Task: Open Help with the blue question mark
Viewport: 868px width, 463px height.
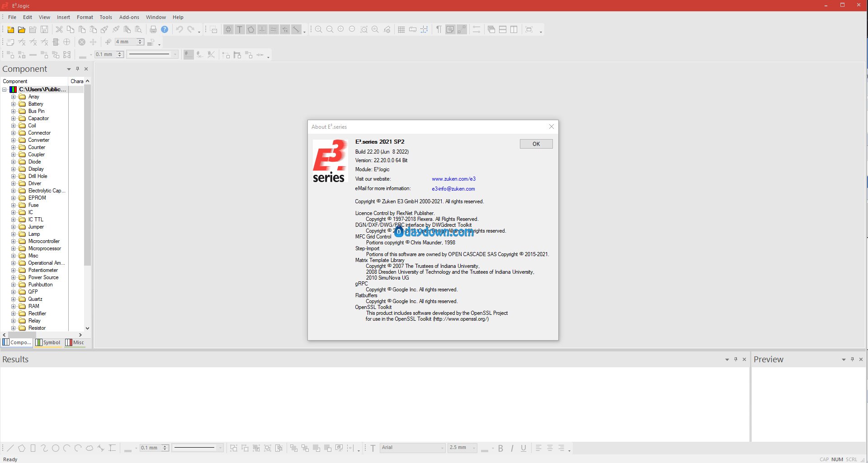Action: click(x=165, y=30)
